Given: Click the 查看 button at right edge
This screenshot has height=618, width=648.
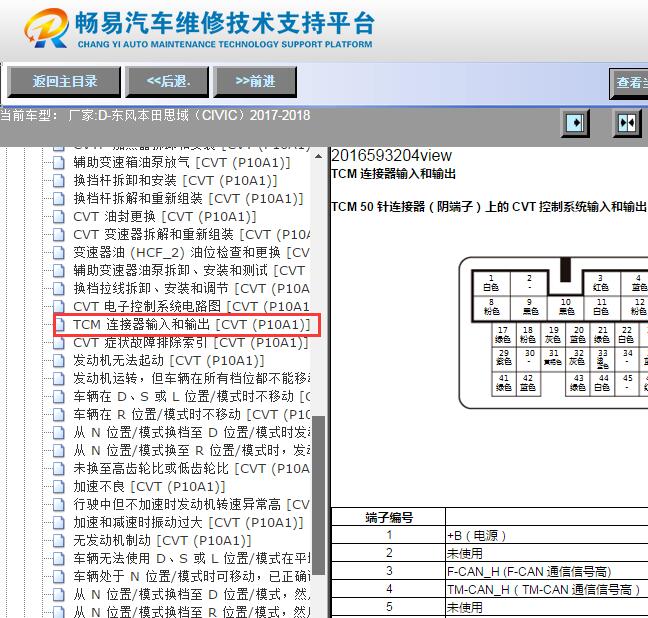Looking at the screenshot, I should (629, 83).
